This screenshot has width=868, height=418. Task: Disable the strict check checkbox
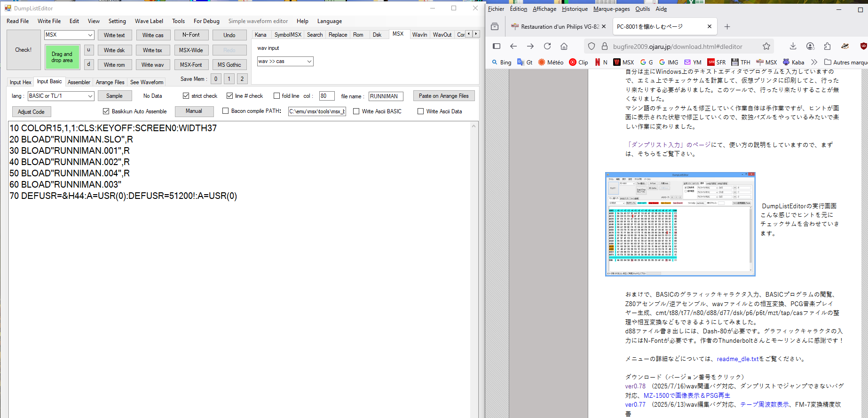[x=186, y=96]
